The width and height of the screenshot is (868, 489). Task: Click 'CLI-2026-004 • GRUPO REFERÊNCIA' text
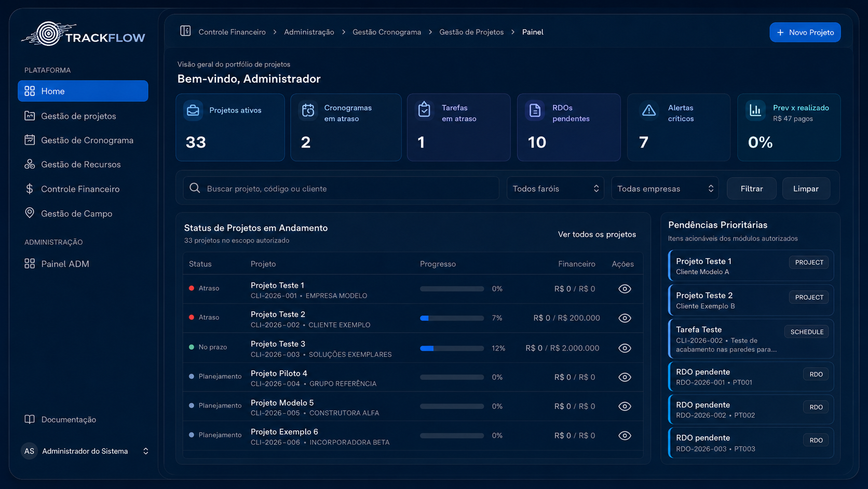click(314, 384)
